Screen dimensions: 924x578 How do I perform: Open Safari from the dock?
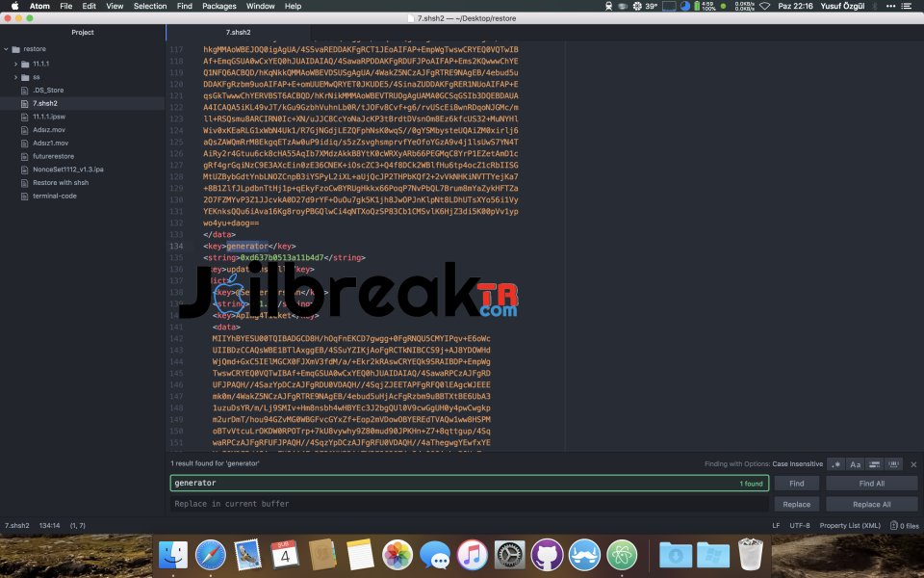click(211, 554)
